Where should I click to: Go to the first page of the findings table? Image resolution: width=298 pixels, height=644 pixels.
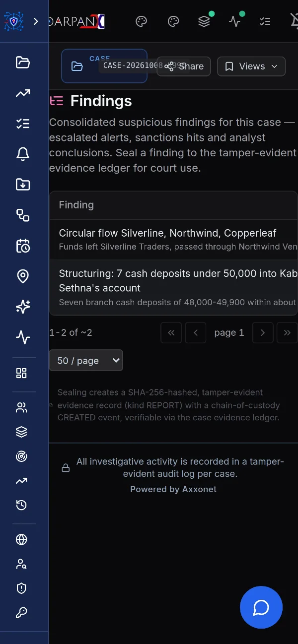(x=171, y=333)
